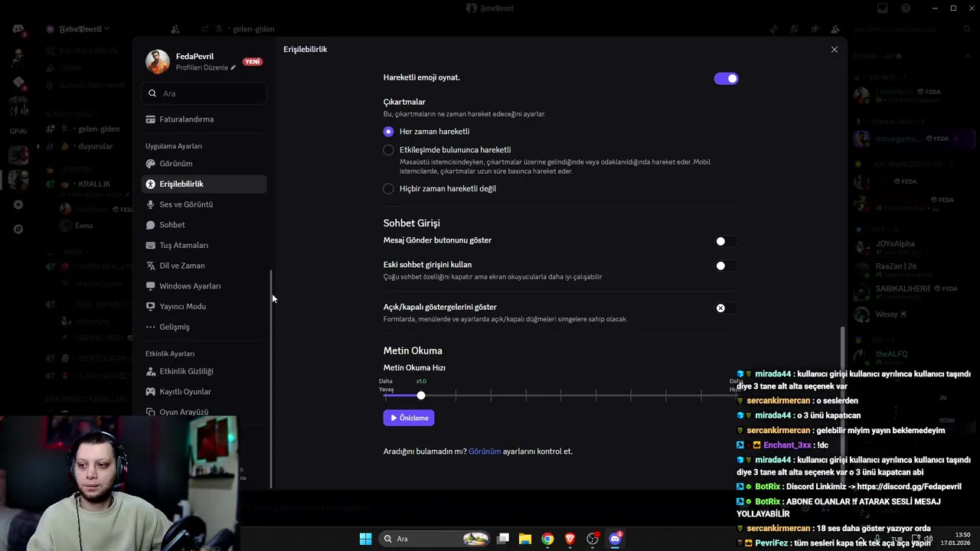Open Tuş Atamaları keybinds settings
The width and height of the screenshot is (980, 551).
204,245
